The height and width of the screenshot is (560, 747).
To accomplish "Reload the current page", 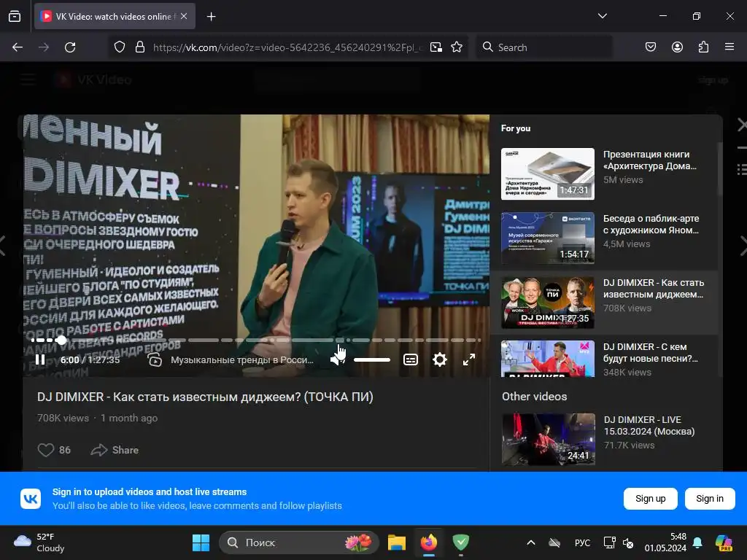I will (70, 47).
